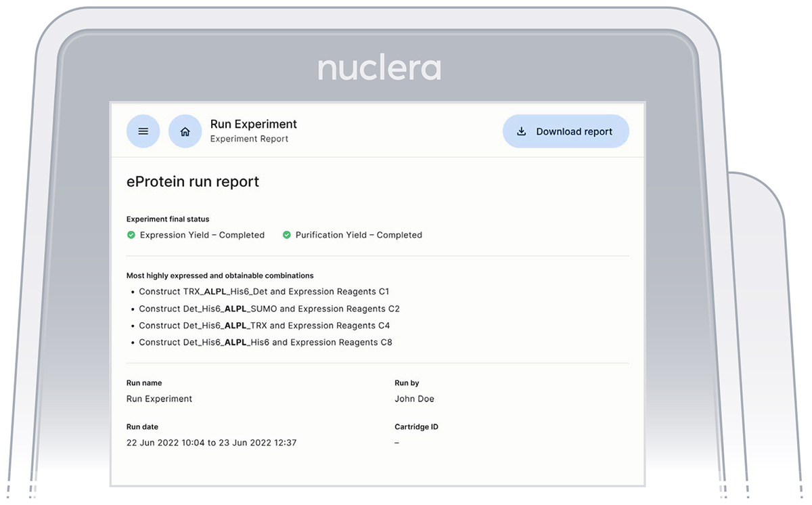The width and height of the screenshot is (812, 505).
Task: Select 'Experiment Report' subtitle
Action: tap(249, 139)
